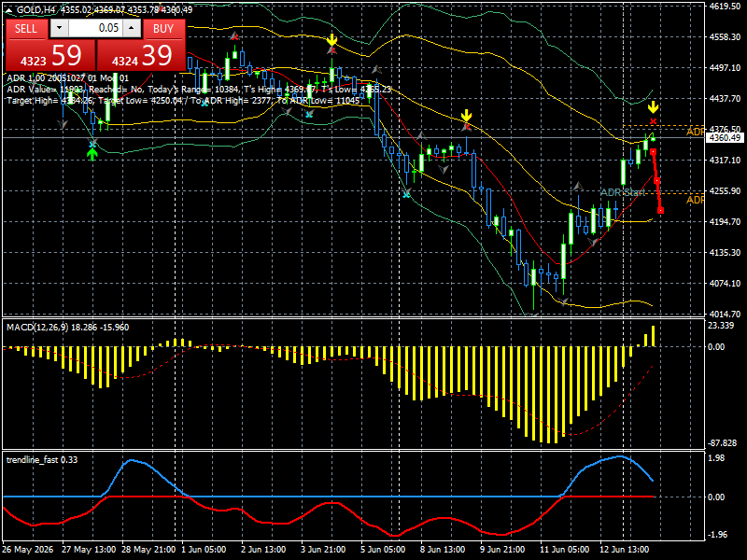This screenshot has width=747, height=560.
Task: Click MACD scale value 23.339
Action: coord(721,325)
